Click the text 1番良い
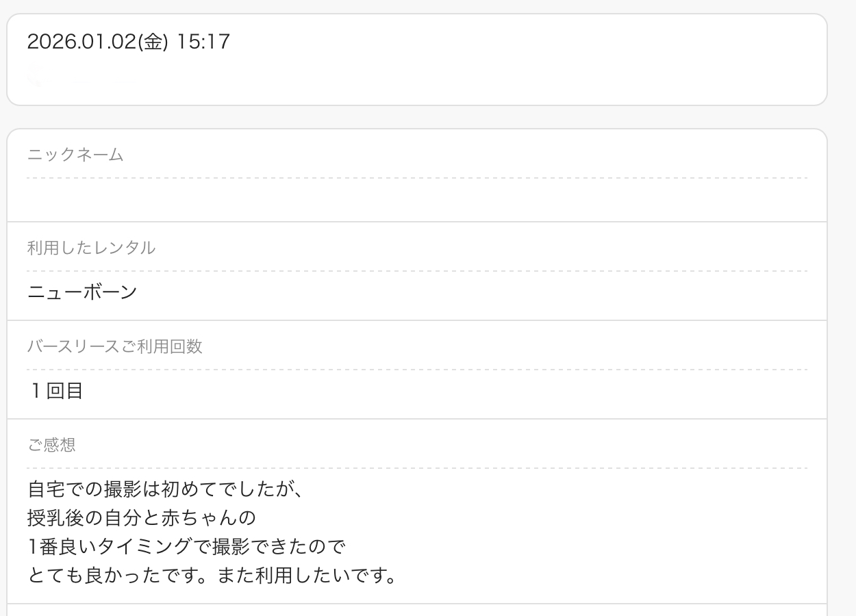The image size is (856, 616). (62, 547)
